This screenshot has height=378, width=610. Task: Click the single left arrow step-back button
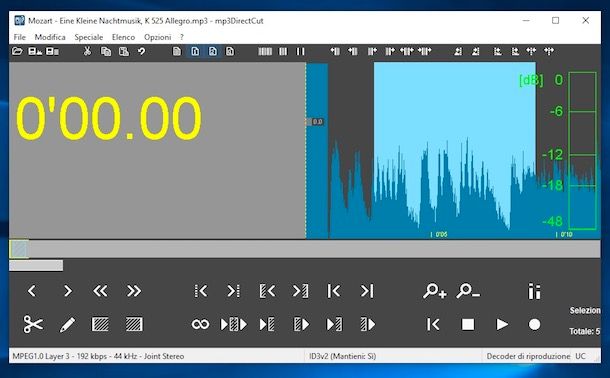pyautogui.click(x=32, y=291)
